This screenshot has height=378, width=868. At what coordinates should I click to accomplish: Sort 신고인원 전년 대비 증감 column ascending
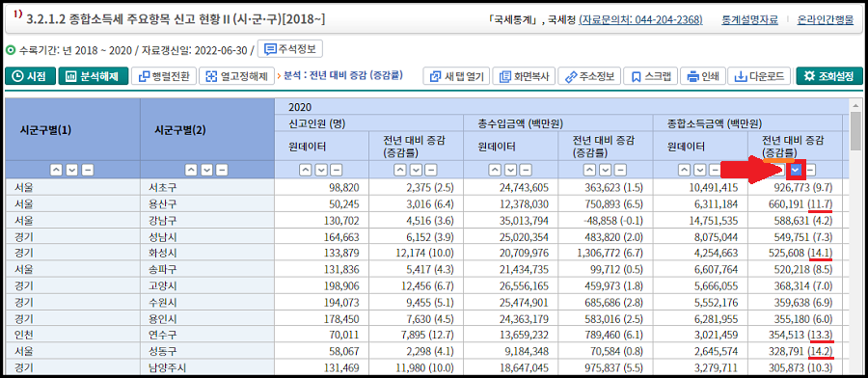(399, 170)
